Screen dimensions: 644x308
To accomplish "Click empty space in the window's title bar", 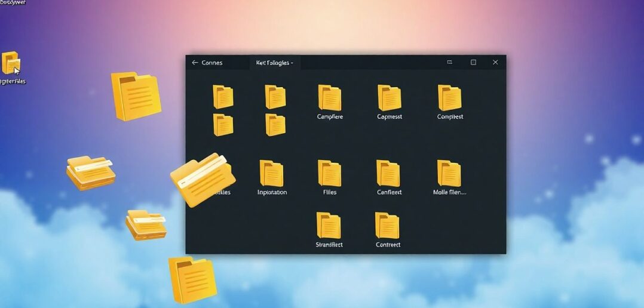I will pos(370,63).
